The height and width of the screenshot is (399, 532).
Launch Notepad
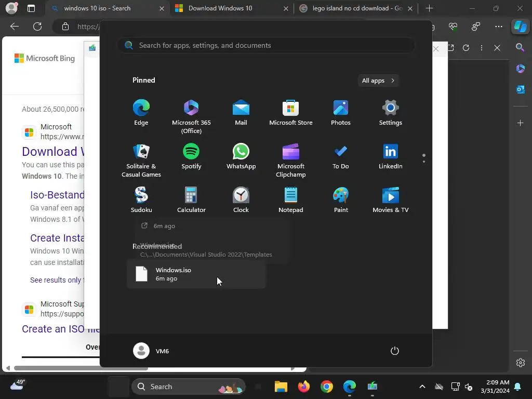click(x=291, y=200)
